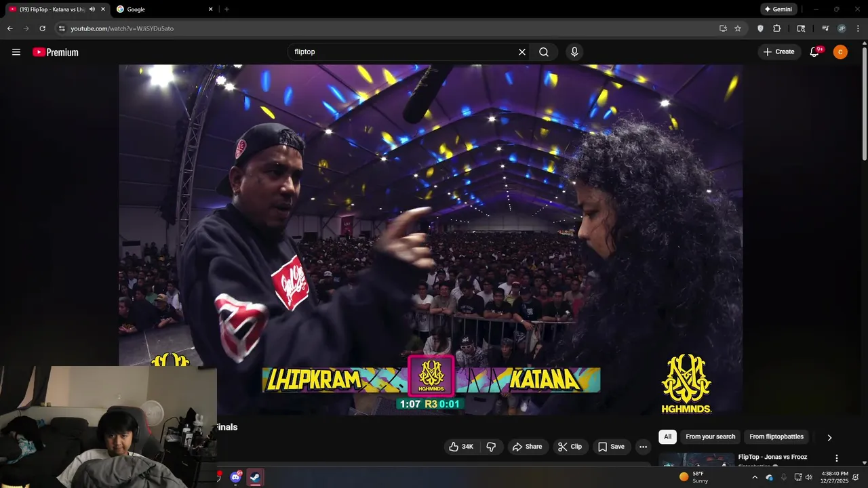Mute the FlipTop tab audio icon
The width and height of the screenshot is (868, 488).
coord(92,9)
